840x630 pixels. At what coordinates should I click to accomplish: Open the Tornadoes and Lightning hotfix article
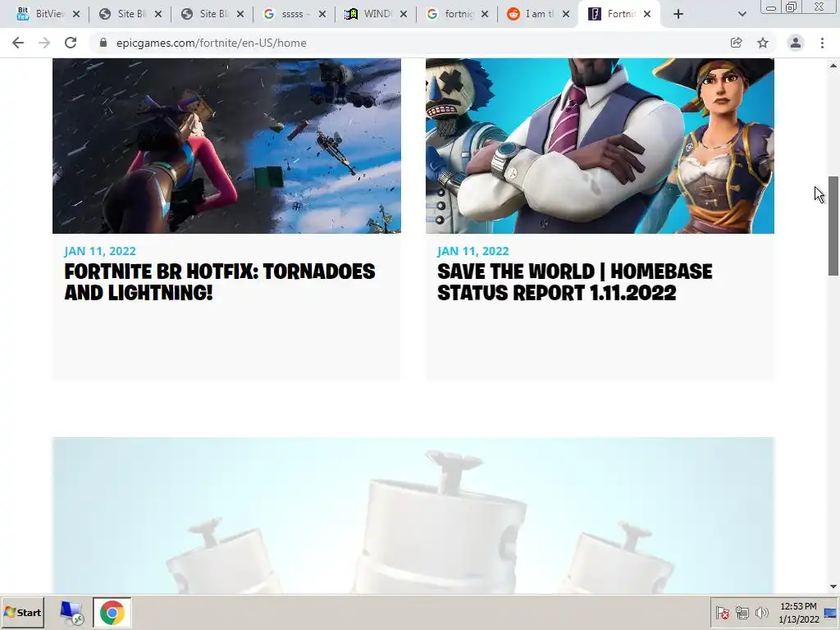[x=220, y=282]
